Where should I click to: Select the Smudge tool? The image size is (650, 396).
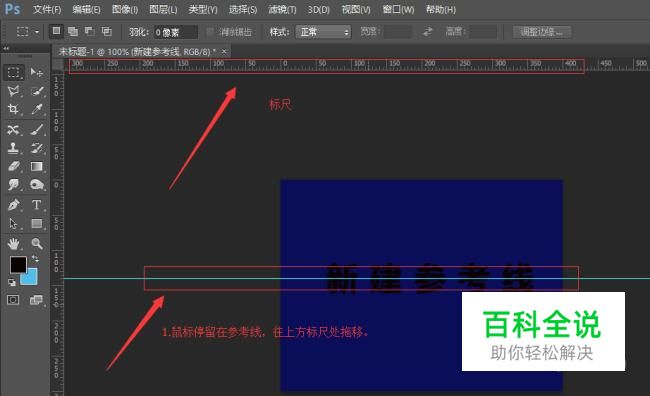click(x=14, y=185)
